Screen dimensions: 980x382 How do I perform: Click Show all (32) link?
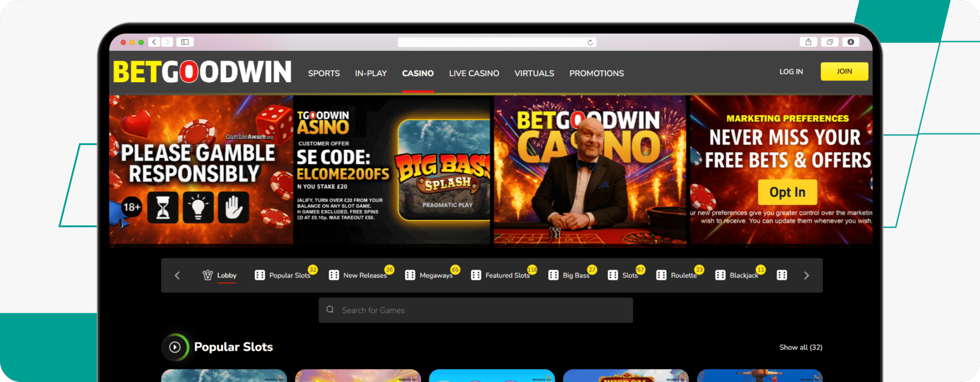tap(801, 347)
